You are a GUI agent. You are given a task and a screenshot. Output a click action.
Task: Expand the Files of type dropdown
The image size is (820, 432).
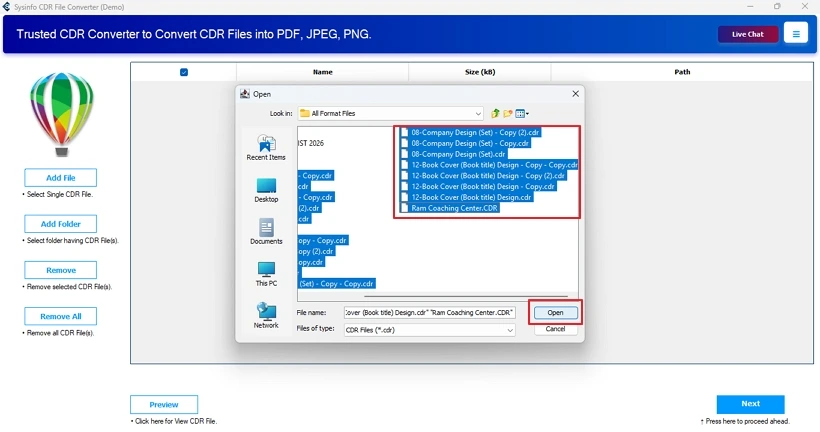[509, 330]
